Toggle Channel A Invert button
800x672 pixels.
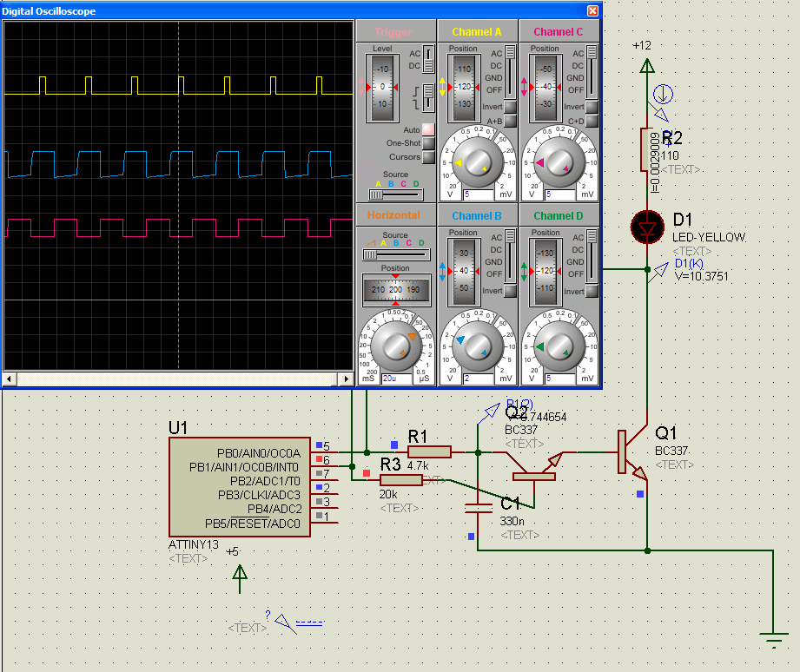pos(510,107)
